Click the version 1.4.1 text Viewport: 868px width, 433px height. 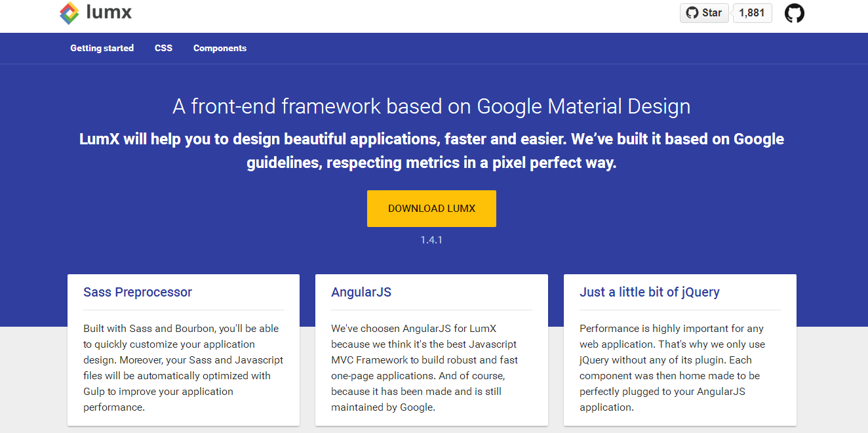[431, 240]
